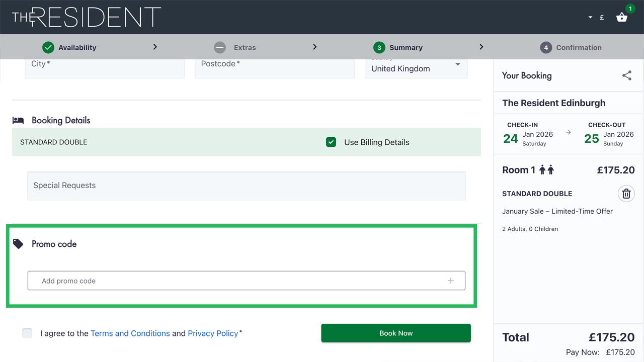Select the £ currency symbol
Image resolution: width=644 pixels, height=362 pixels.
pos(602,17)
